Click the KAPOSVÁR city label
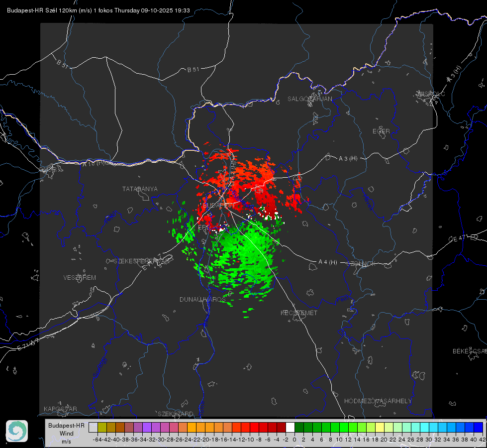 point(60,409)
